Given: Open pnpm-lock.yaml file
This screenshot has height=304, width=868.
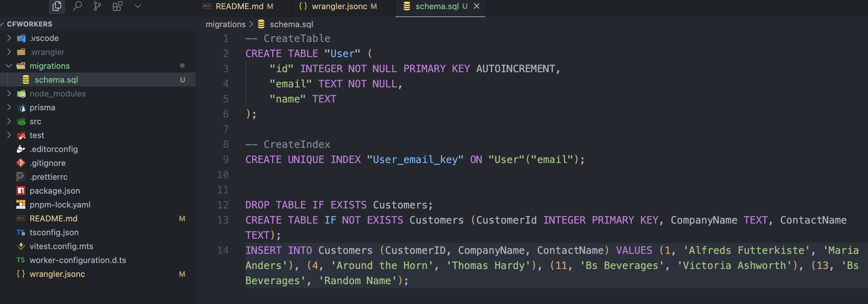Looking at the screenshot, I should pos(60,205).
